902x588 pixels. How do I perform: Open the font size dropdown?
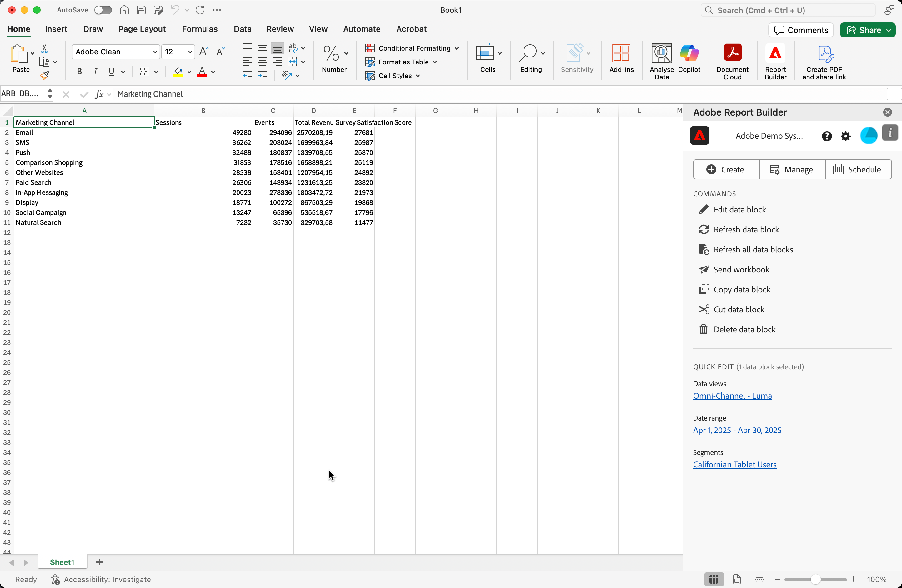pos(190,52)
